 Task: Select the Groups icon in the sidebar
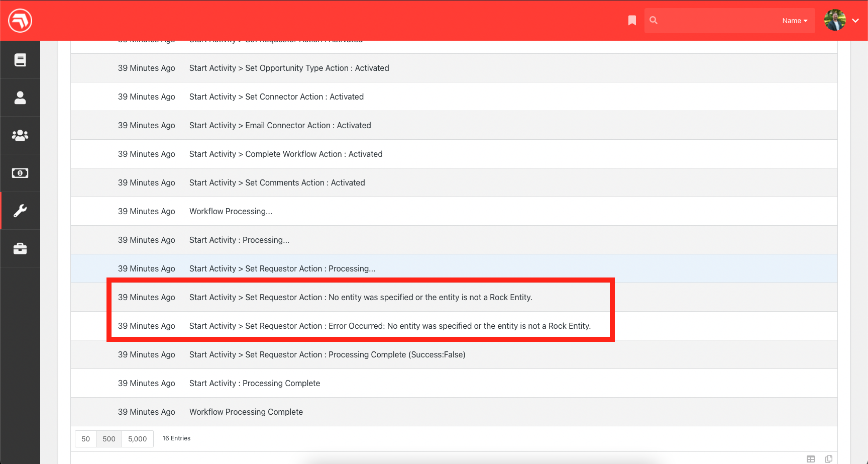pyautogui.click(x=20, y=135)
